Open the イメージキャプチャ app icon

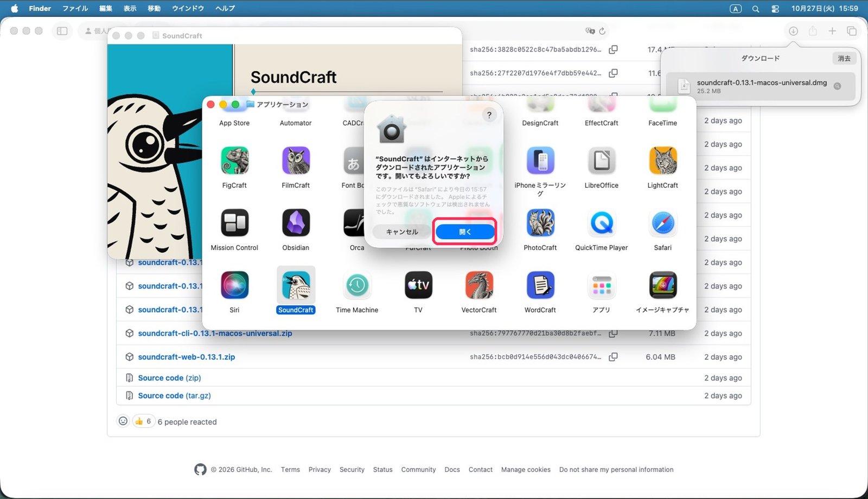click(x=663, y=285)
